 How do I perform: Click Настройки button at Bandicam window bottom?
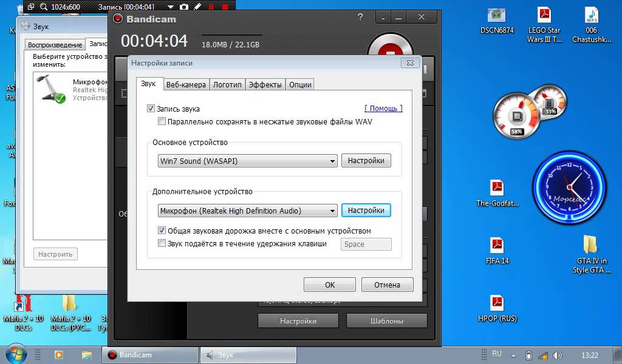(298, 321)
